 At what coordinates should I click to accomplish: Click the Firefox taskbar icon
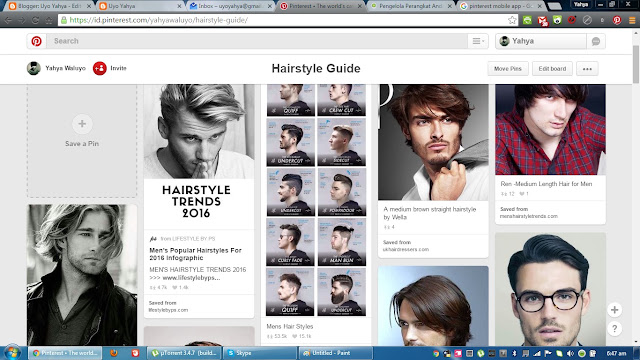(x=114, y=353)
